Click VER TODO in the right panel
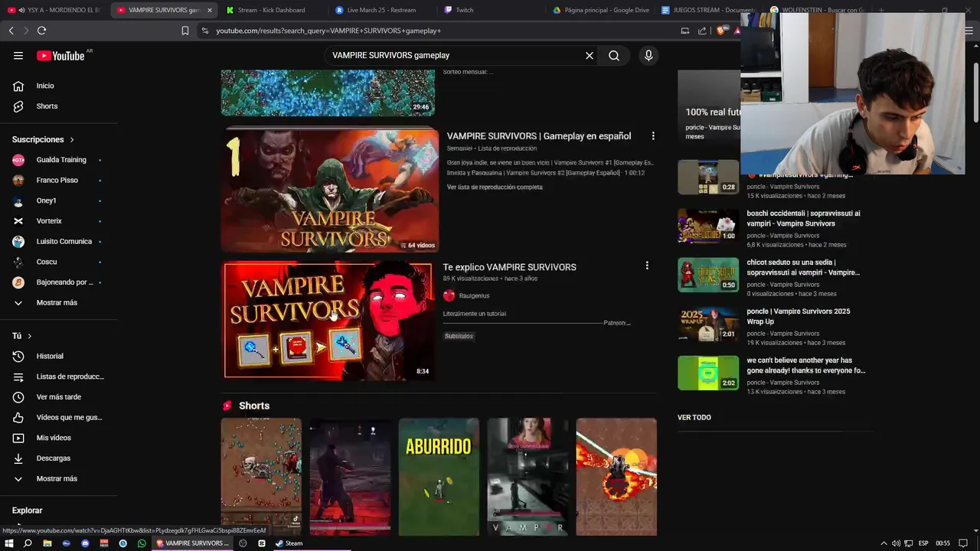980x551 pixels. [x=694, y=418]
